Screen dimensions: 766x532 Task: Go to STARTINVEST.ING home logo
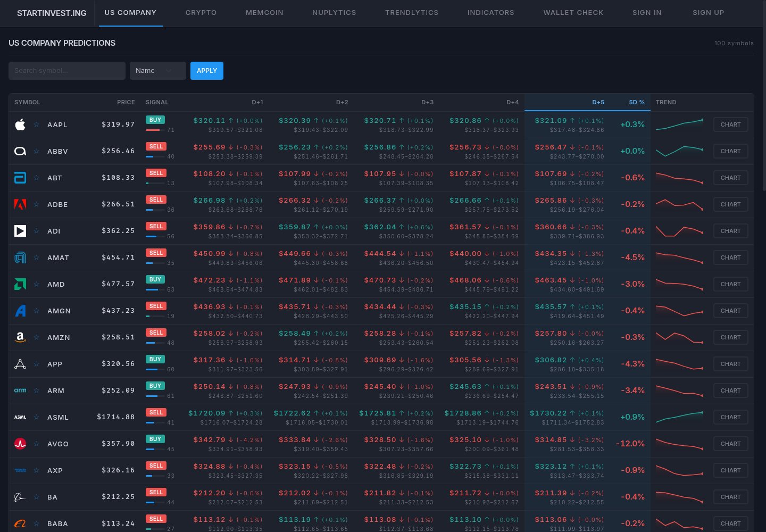[x=52, y=13]
